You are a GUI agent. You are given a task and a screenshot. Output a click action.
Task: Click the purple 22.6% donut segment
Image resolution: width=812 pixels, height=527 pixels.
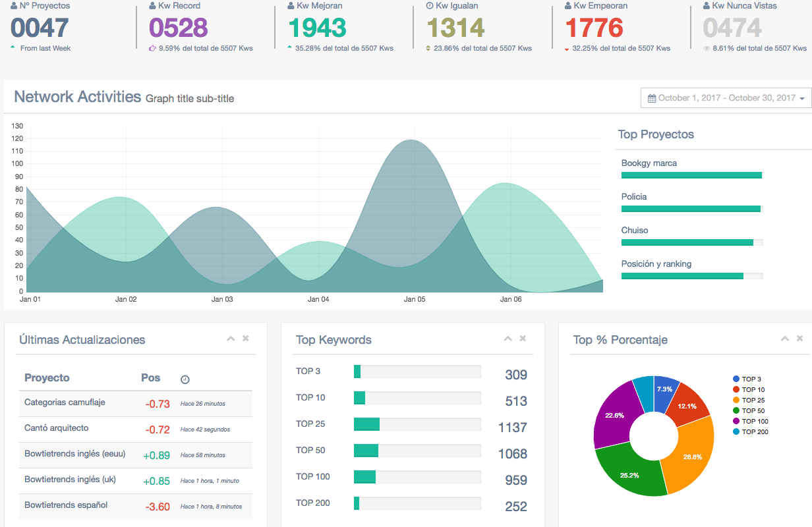coord(613,415)
